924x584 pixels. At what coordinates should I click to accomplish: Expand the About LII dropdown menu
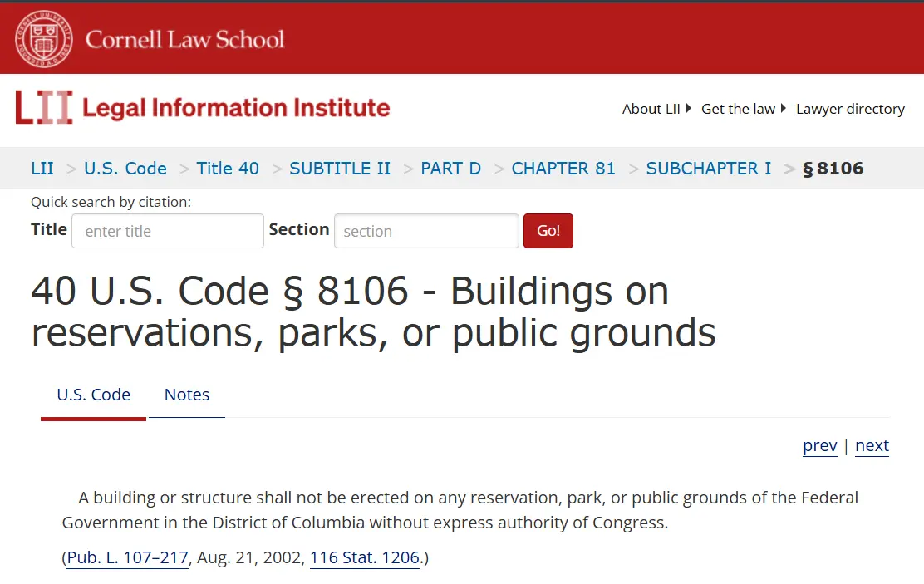click(x=656, y=109)
